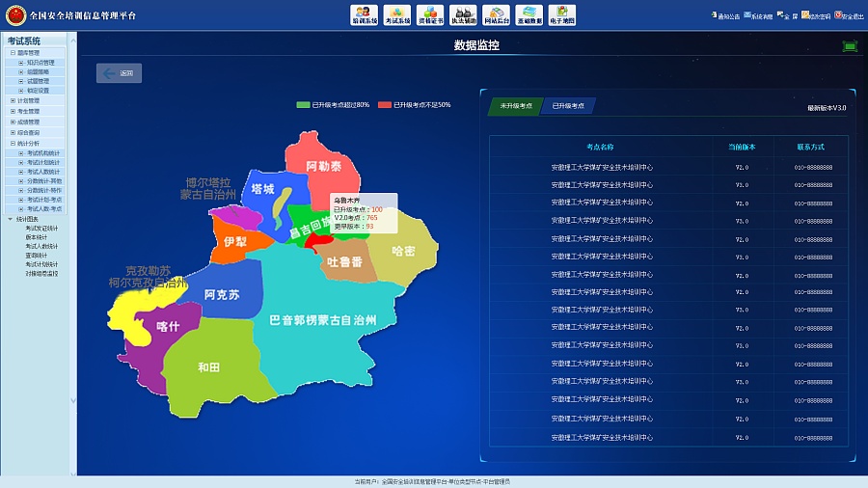Click the red legend swatch for under 50%

pos(385,104)
